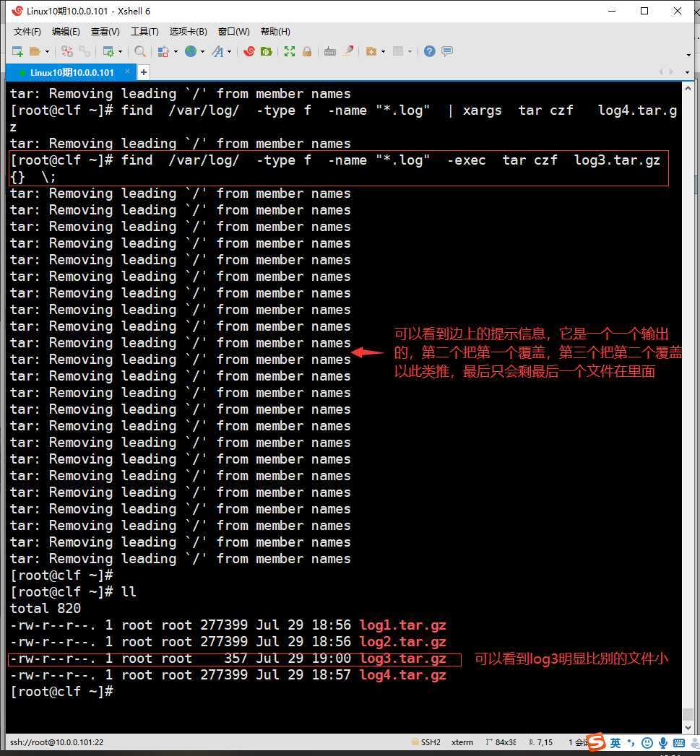Screen dimensions: 700x756
Task: Click the chat bubble feedback icon
Action: (x=447, y=51)
